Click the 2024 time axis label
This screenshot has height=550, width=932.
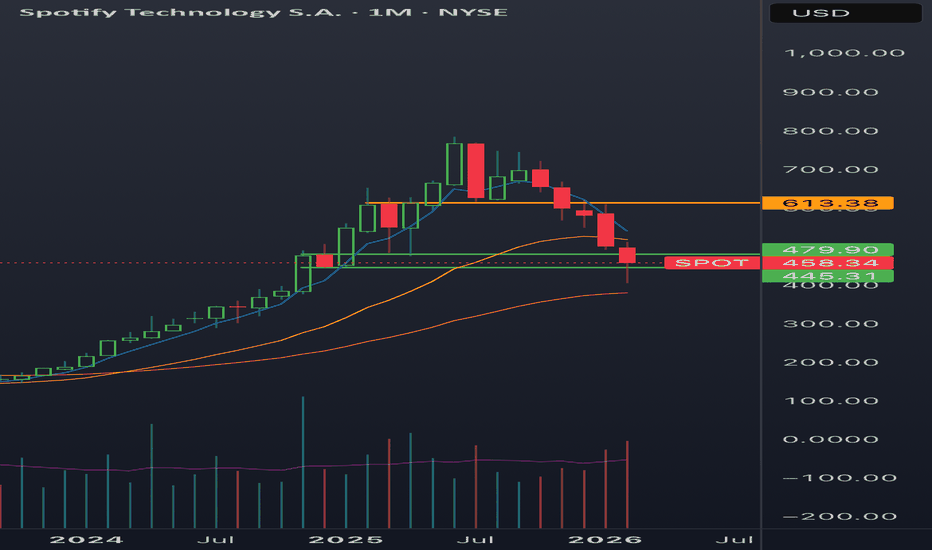(x=86, y=540)
